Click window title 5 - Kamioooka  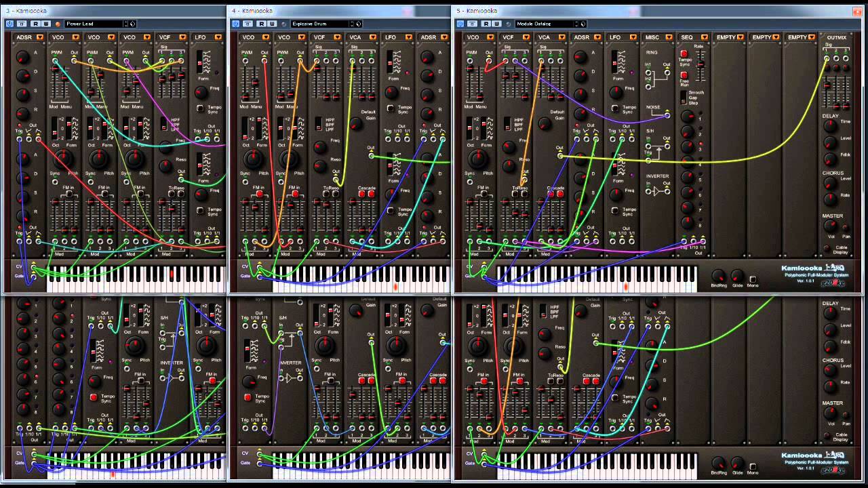(476, 11)
